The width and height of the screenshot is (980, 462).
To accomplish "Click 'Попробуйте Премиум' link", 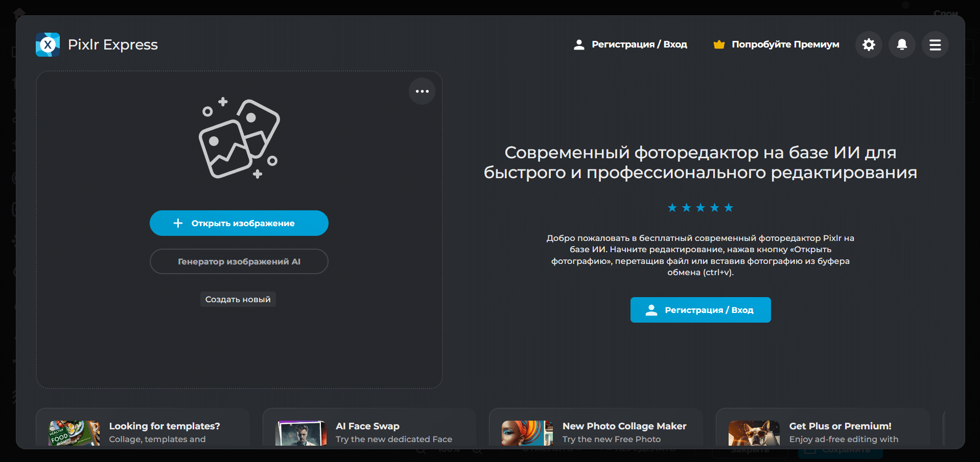I will tap(777, 44).
